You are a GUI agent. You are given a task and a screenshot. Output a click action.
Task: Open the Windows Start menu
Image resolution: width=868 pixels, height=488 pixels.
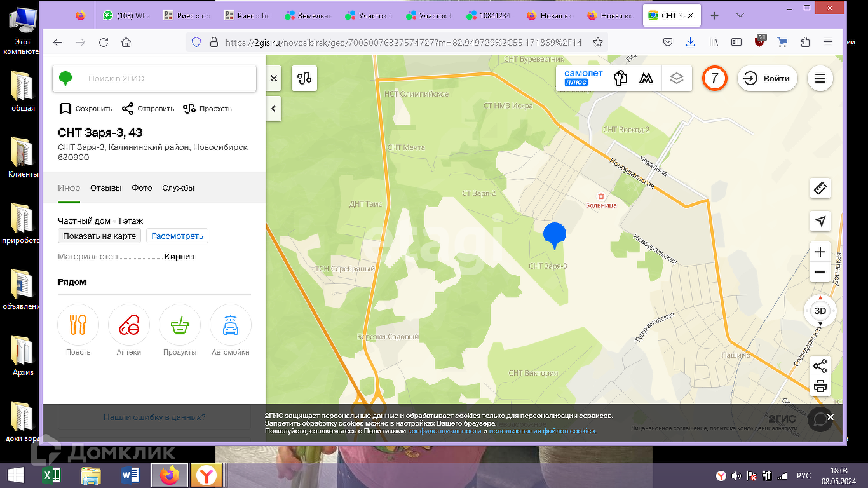15,475
